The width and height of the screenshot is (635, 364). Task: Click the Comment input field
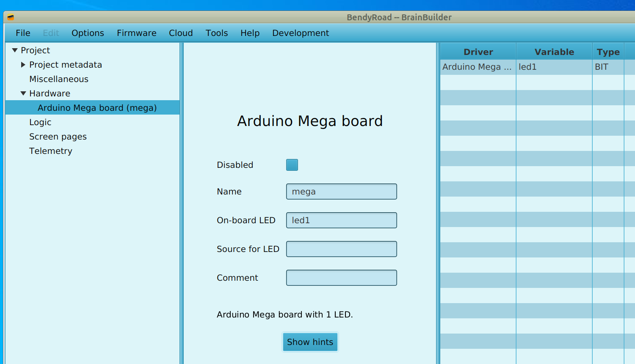pos(342,278)
